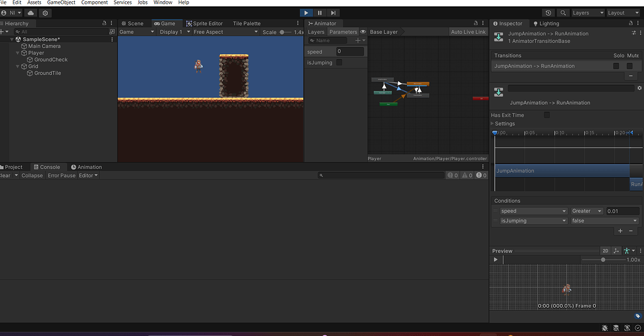Click the global search magnifier icon
The image size is (644, 336).
(563, 13)
